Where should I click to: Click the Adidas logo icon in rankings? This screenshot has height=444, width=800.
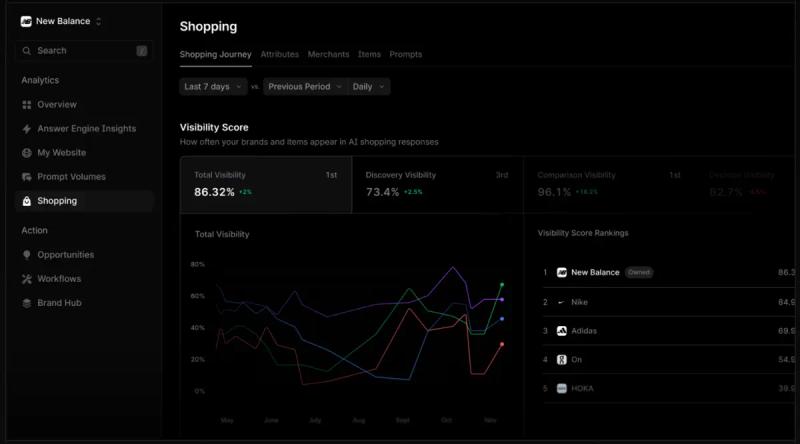tap(562, 331)
